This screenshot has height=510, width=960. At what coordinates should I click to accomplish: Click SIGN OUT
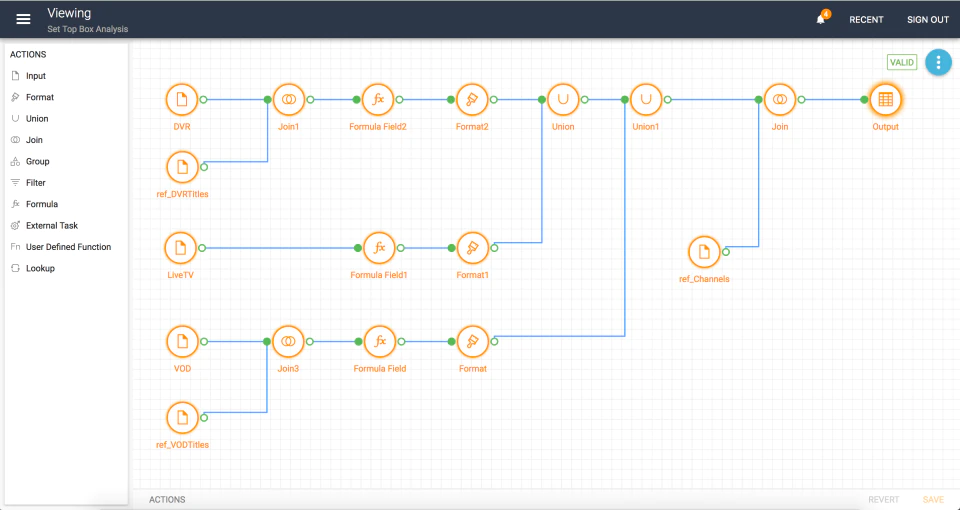(x=928, y=20)
